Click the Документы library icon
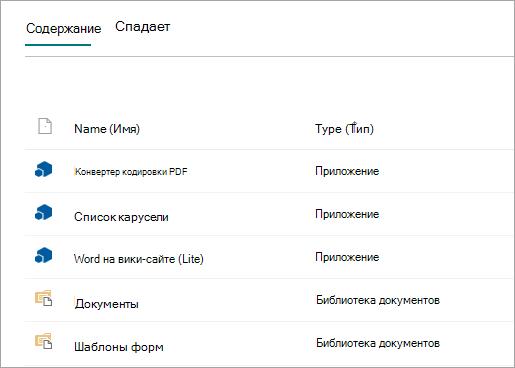Viewport: 515px width, 368px height. [x=44, y=298]
